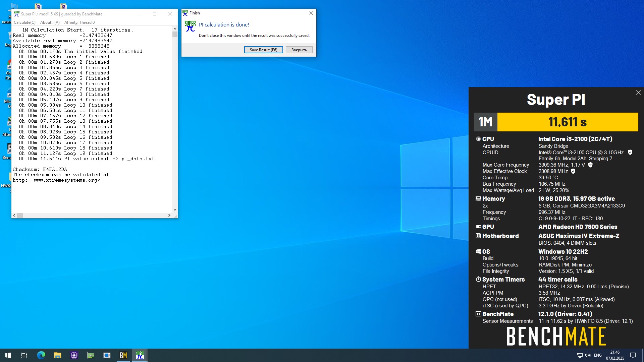Click the BenchMate code icon in panel

click(478, 314)
